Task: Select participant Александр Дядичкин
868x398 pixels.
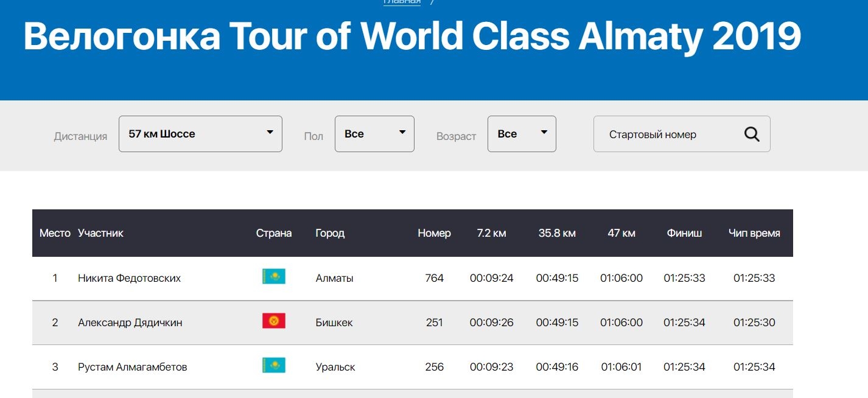Action: coord(130,323)
